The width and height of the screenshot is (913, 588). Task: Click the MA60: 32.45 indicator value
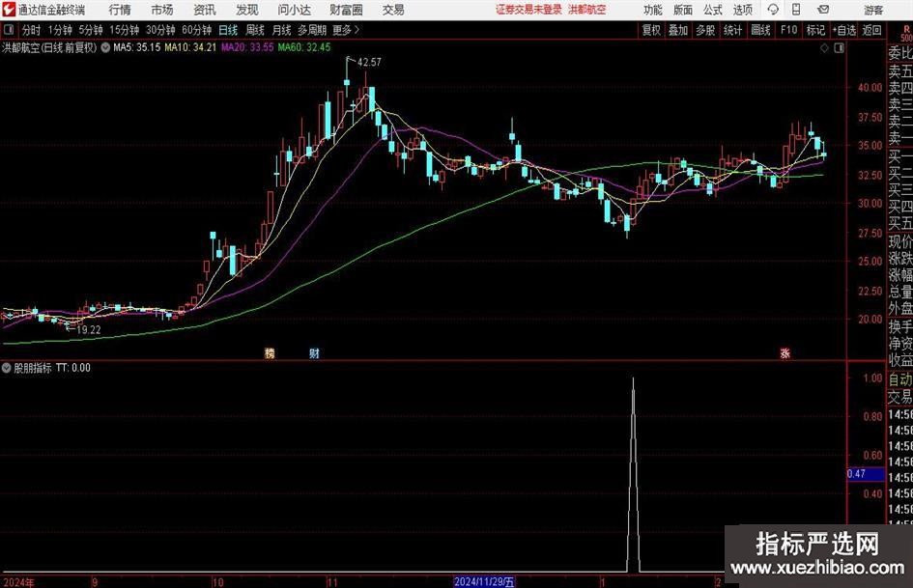tap(304, 47)
